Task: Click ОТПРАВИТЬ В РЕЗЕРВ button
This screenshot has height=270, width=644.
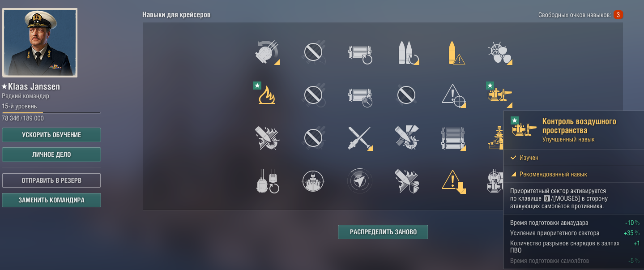Action: pyautogui.click(x=51, y=180)
